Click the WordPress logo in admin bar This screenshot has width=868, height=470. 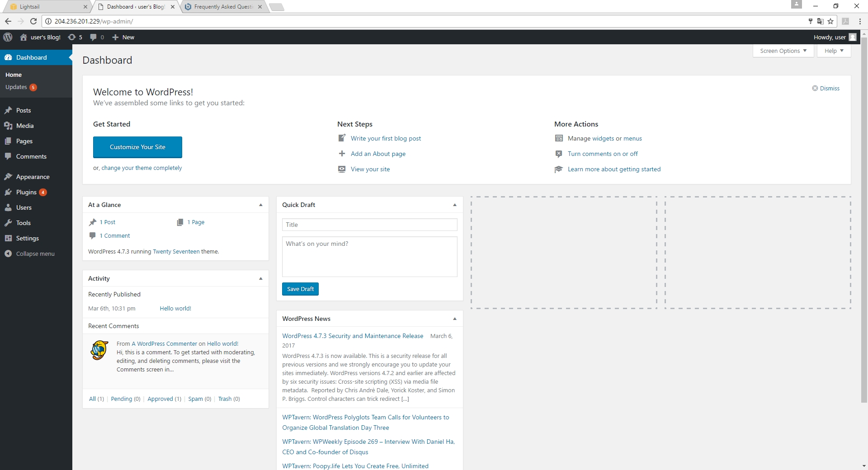pos(8,37)
